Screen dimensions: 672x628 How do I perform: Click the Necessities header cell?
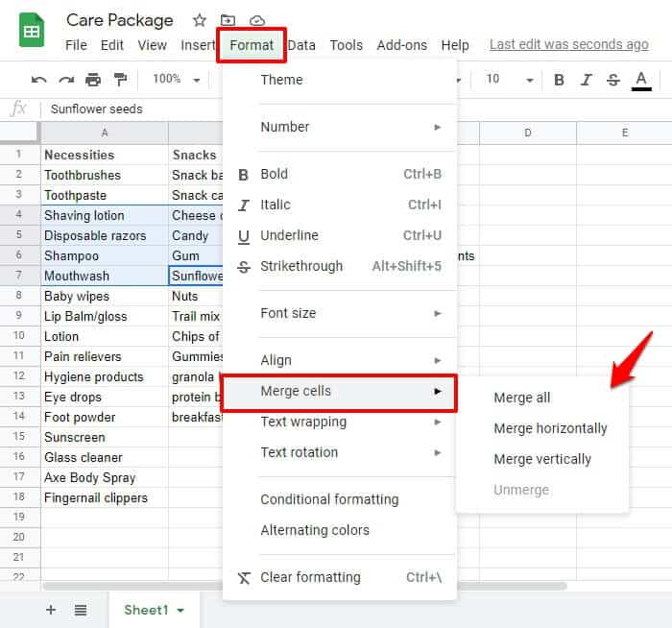click(x=105, y=155)
